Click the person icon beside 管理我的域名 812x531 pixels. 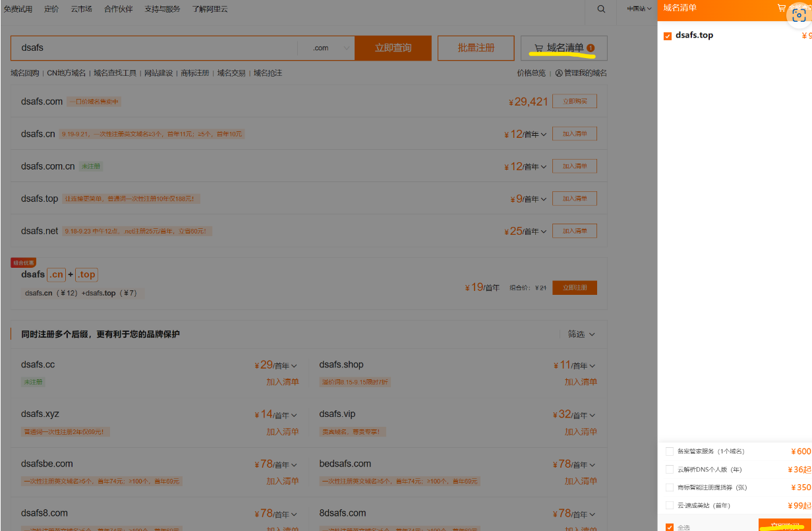click(x=559, y=73)
